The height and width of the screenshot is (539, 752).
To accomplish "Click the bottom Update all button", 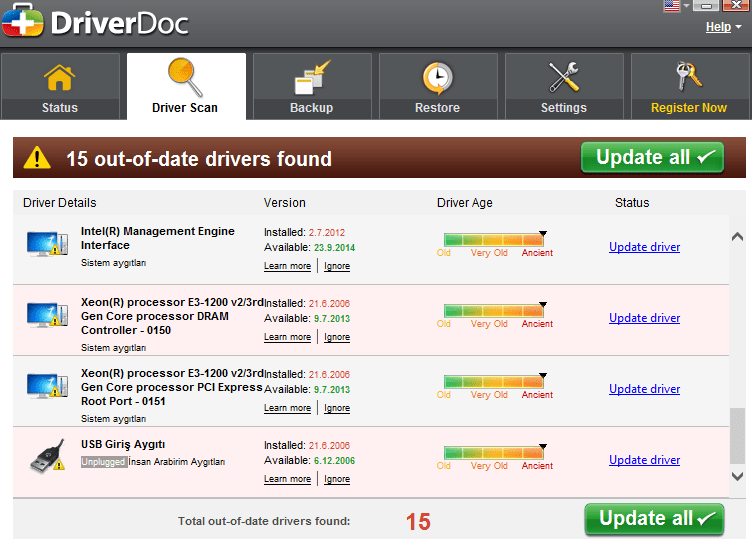I will click(654, 519).
